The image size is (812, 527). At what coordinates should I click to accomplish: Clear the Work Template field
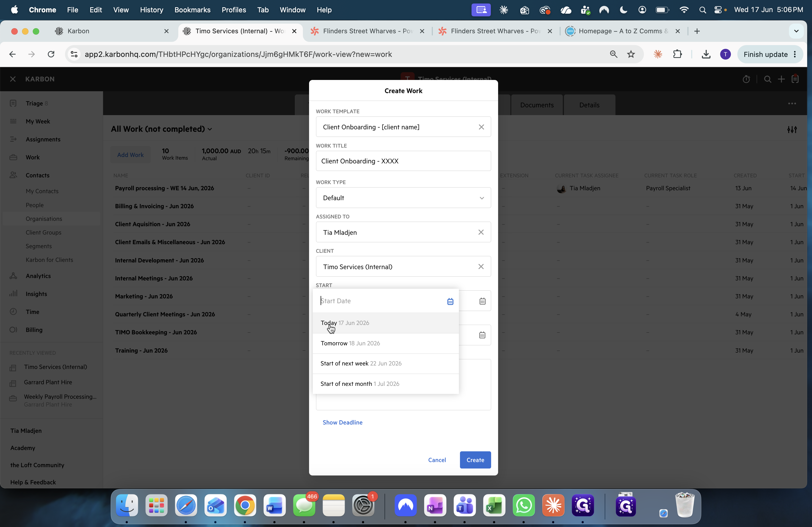(x=481, y=127)
